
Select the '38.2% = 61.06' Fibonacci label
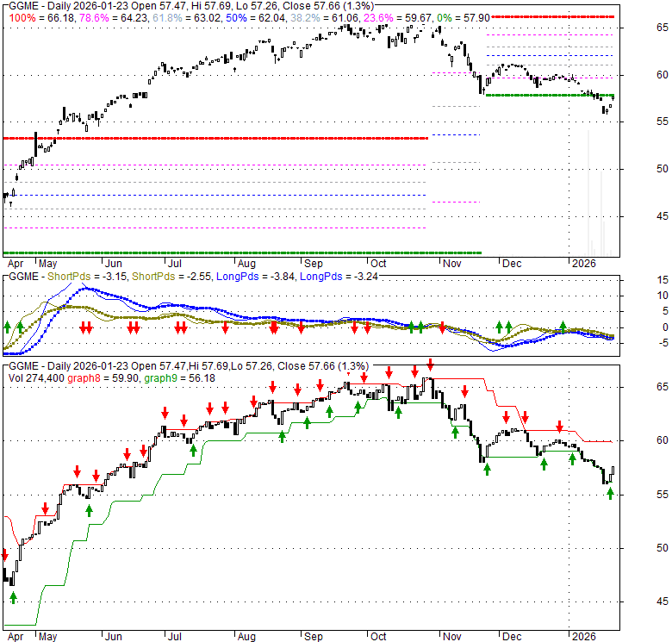pyautogui.click(x=325, y=18)
